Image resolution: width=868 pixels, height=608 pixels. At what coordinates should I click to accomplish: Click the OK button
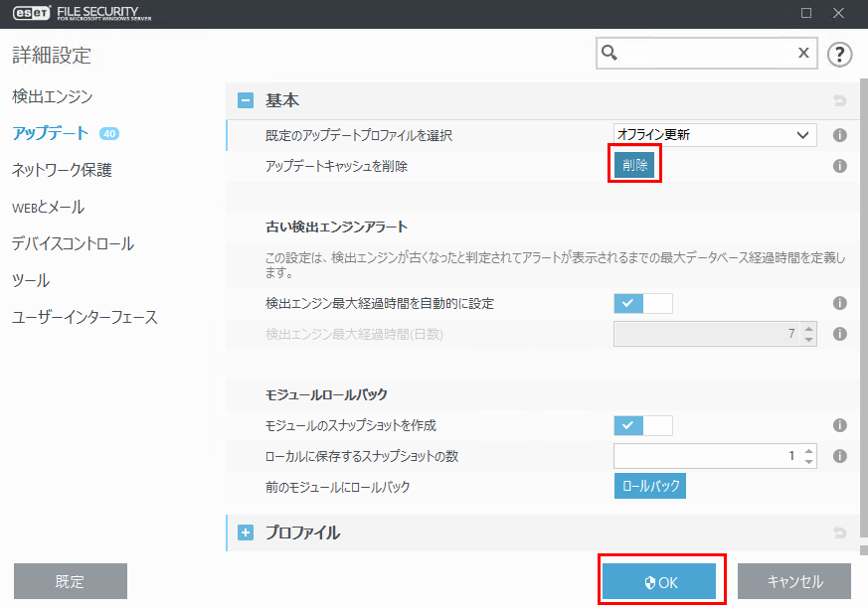(x=660, y=582)
